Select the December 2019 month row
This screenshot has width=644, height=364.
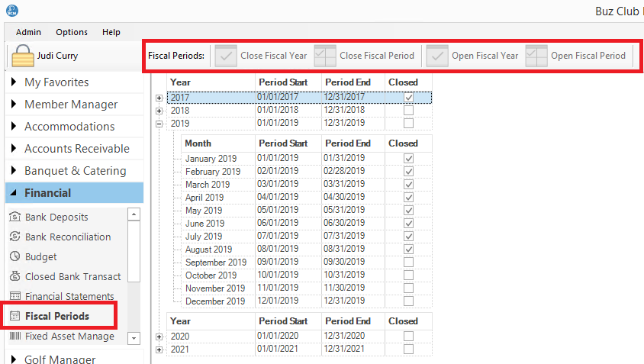coord(215,301)
